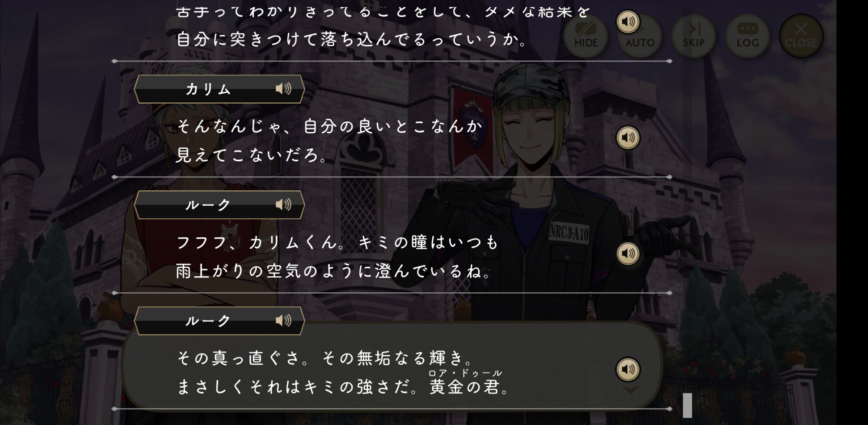Play voice for カリム's dialogue text
The width and height of the screenshot is (868, 425).
(628, 138)
